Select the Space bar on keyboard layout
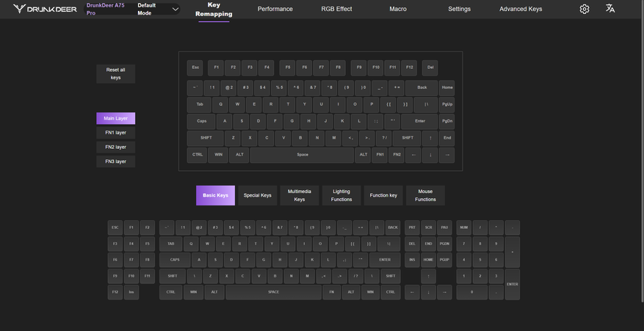Viewport: 644px width, 331px height. coord(302,155)
